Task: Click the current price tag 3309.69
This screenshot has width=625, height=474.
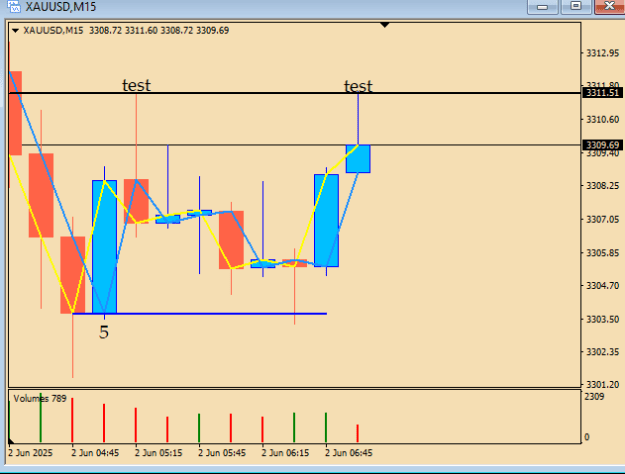Action: tap(602, 145)
